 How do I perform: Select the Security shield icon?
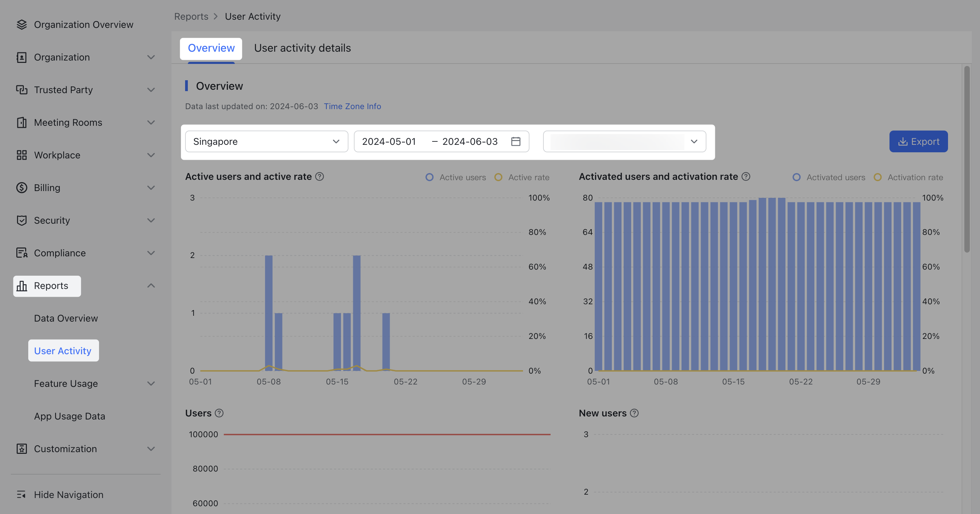tap(22, 220)
